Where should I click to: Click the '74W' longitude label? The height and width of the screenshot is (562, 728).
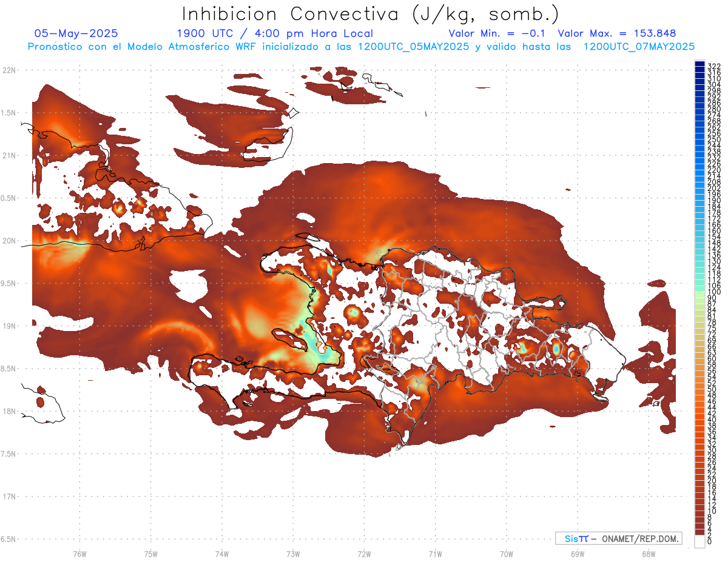tap(222, 554)
